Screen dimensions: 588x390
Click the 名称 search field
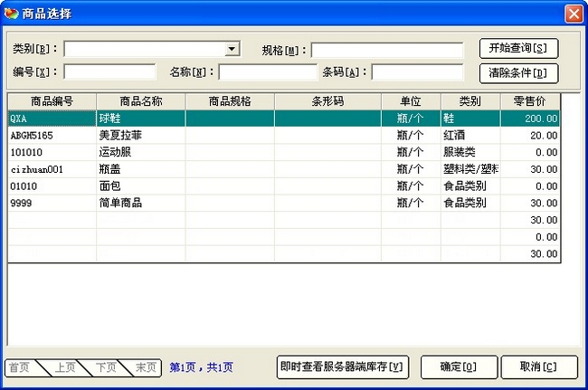267,71
